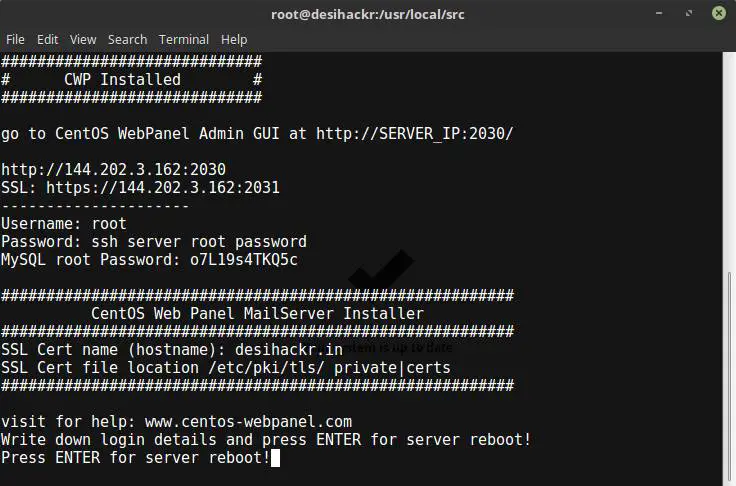Image resolution: width=736 pixels, height=486 pixels.
Task: Open the Help menu
Action: [x=234, y=39]
